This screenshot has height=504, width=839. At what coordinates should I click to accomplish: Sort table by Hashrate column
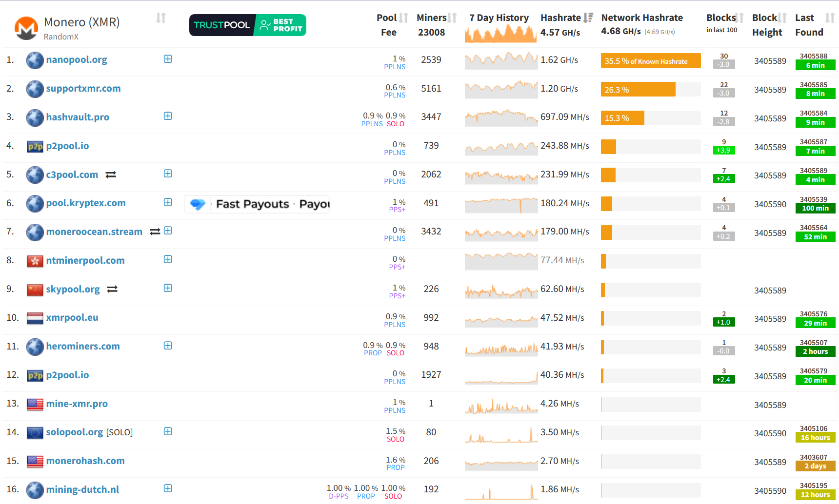point(588,18)
